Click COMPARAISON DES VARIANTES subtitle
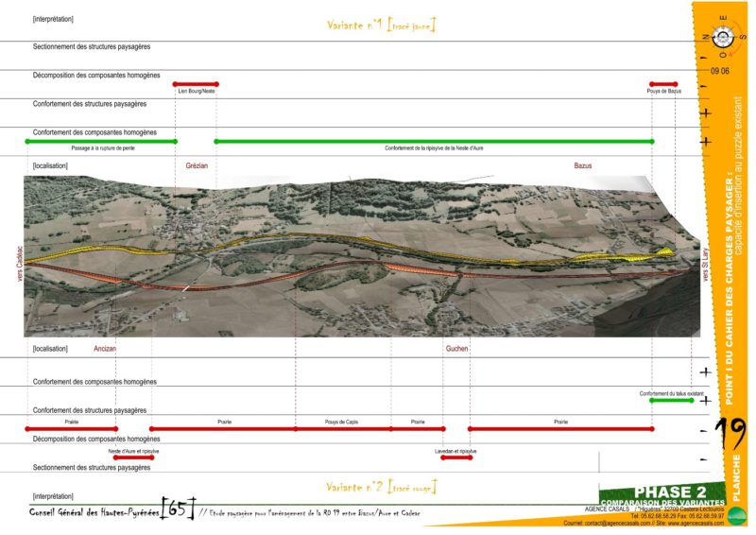Screen dimensions: 756x535 click(662, 502)
